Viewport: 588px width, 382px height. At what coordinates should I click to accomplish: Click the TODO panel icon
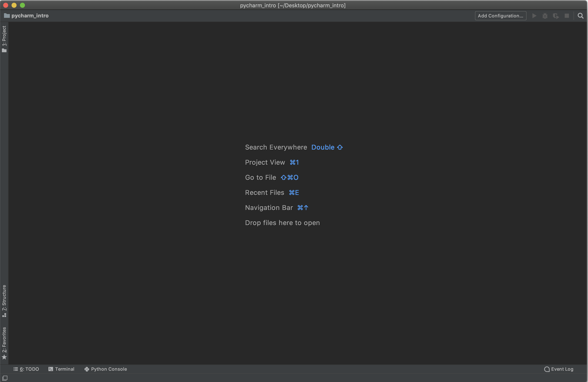pyautogui.click(x=15, y=369)
